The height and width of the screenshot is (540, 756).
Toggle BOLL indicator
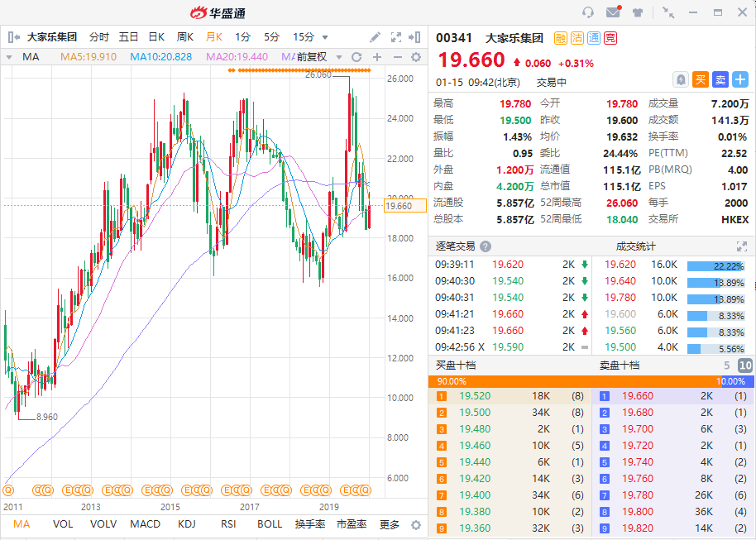pyautogui.click(x=270, y=524)
